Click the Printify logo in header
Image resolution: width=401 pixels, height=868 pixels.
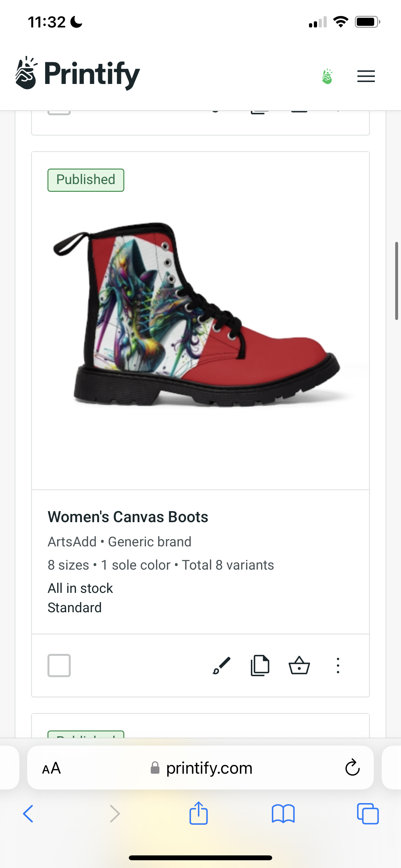[x=77, y=73]
